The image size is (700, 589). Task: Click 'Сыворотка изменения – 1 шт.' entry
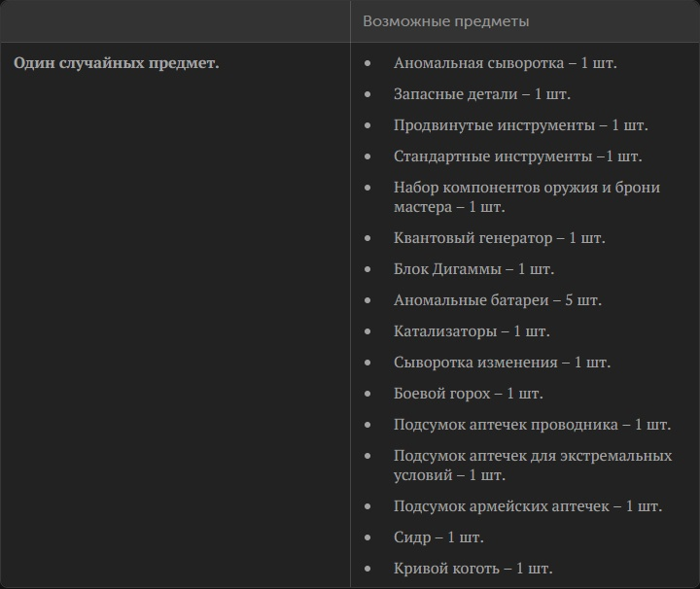(x=502, y=363)
